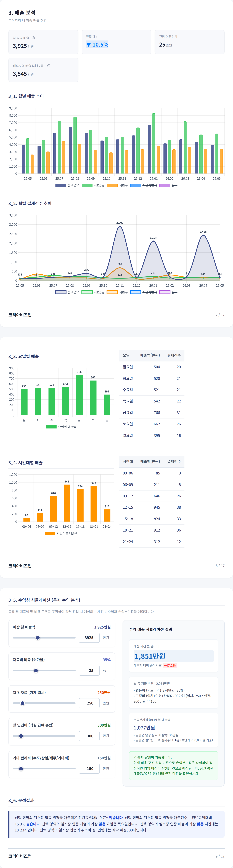Click the 12~15 bar labeled 945
This screenshot has height=868, width=233.
(67, 503)
